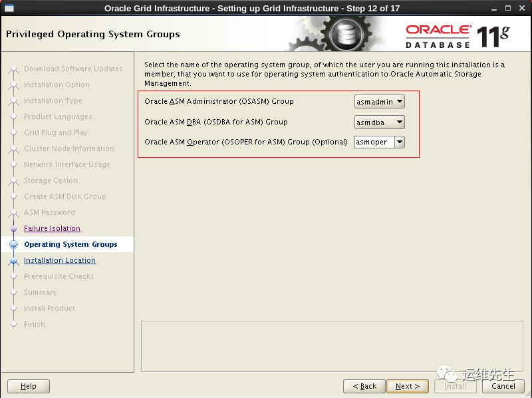Minimize the installer window

[494, 9]
